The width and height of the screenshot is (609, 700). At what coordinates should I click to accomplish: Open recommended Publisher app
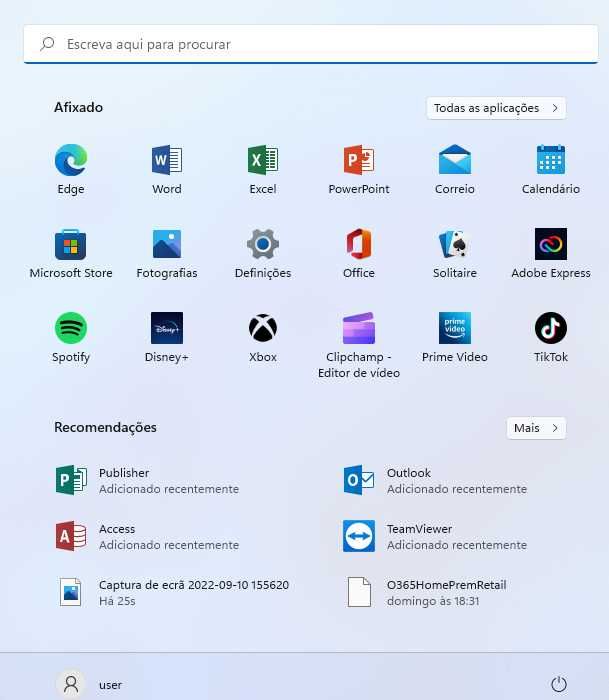pyautogui.click(x=147, y=481)
